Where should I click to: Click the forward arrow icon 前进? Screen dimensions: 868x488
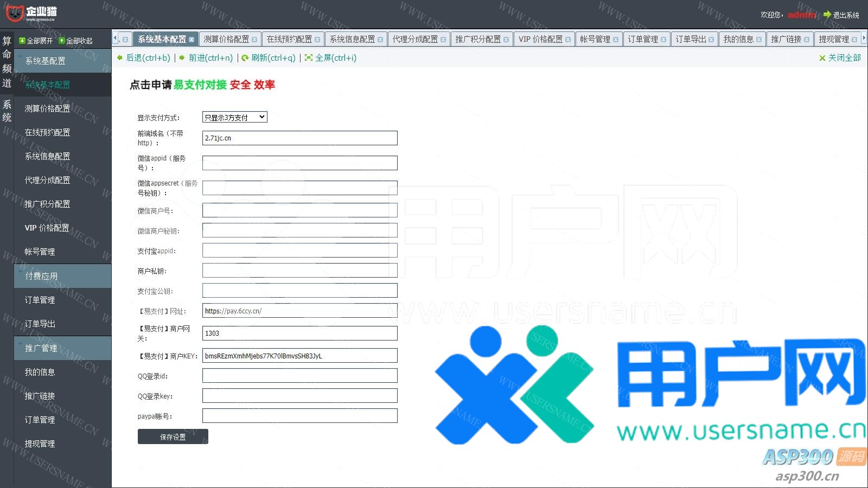click(182, 57)
